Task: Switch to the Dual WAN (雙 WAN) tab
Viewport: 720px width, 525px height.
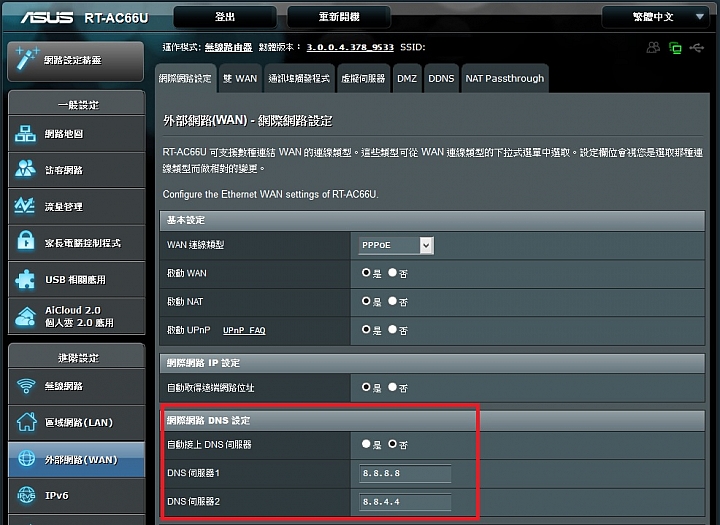Action: coord(240,79)
